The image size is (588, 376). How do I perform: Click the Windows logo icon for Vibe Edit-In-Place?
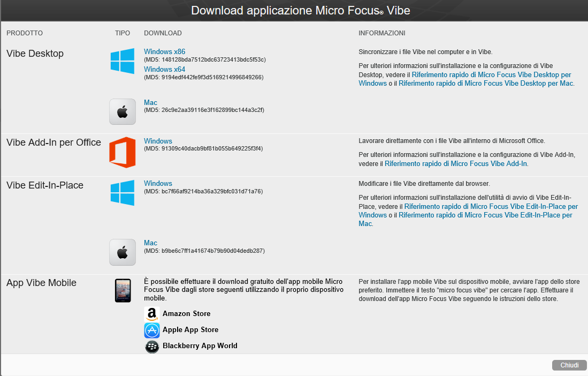[x=122, y=193]
